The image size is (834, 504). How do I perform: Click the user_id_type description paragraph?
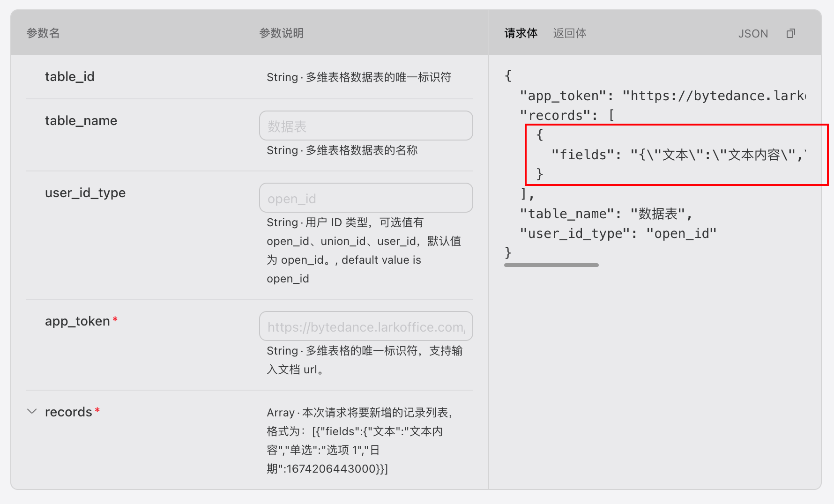(x=364, y=251)
